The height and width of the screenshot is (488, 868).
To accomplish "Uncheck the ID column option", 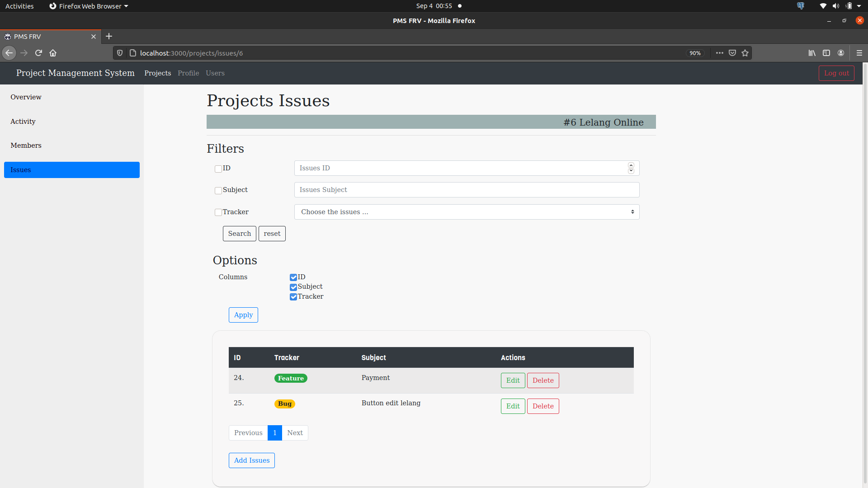I will (293, 277).
